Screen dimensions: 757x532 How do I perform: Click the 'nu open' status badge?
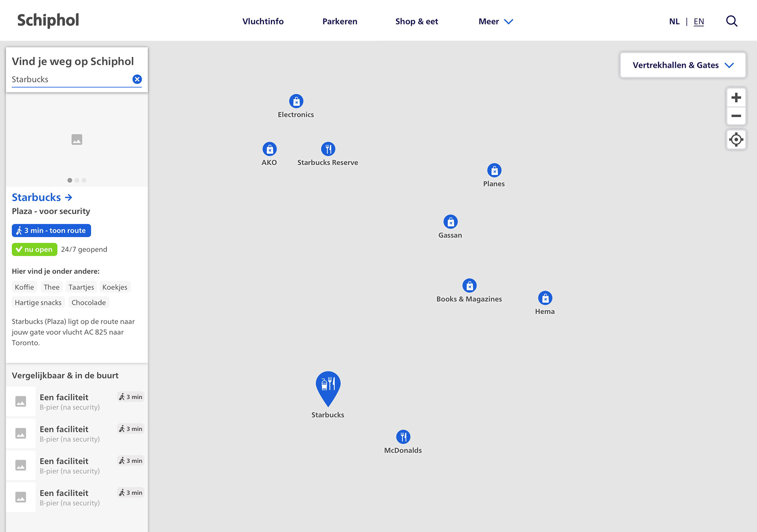tap(35, 249)
